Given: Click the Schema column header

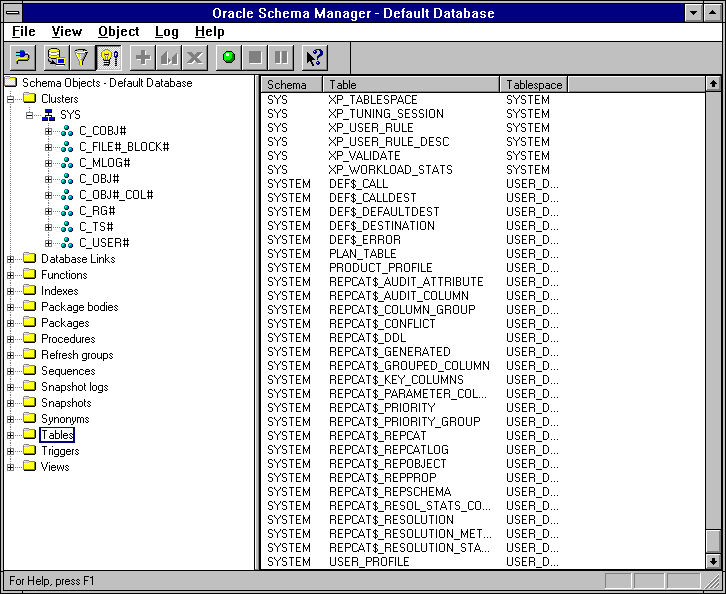Looking at the screenshot, I should click(291, 85).
